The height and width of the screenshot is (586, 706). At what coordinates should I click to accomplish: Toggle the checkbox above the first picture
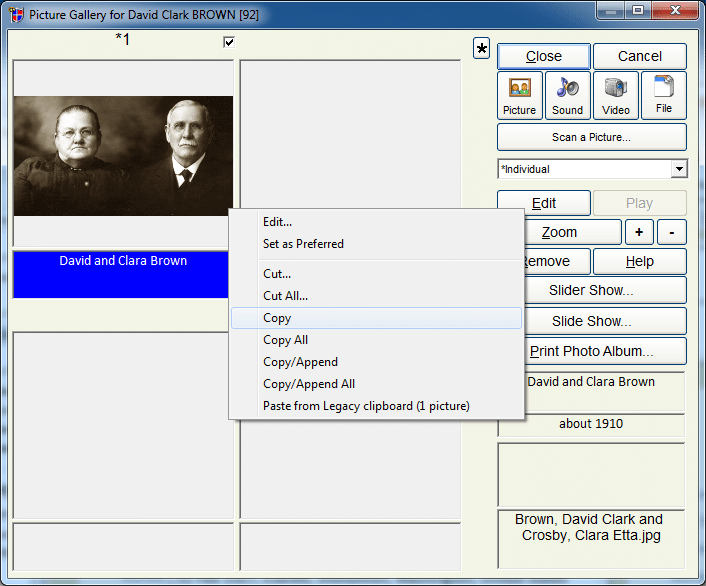pos(229,42)
